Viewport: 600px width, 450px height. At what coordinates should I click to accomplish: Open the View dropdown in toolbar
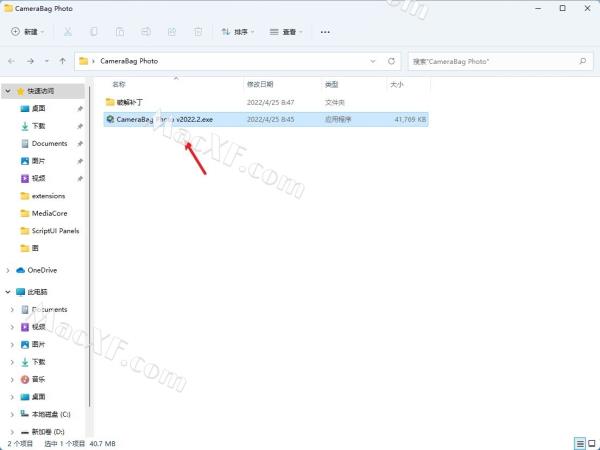(x=285, y=32)
